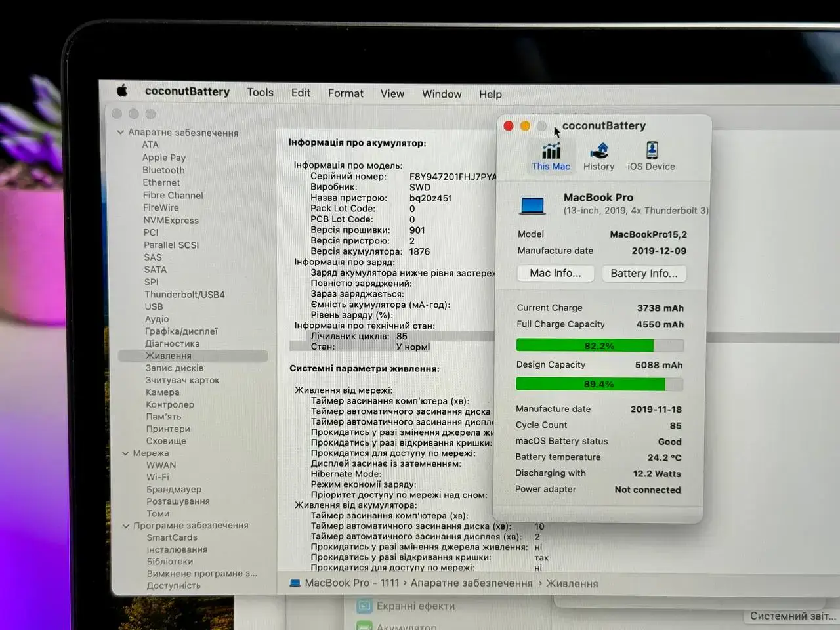The height and width of the screenshot is (630, 840).
Task: Open the Apple menu
Action: point(122,91)
